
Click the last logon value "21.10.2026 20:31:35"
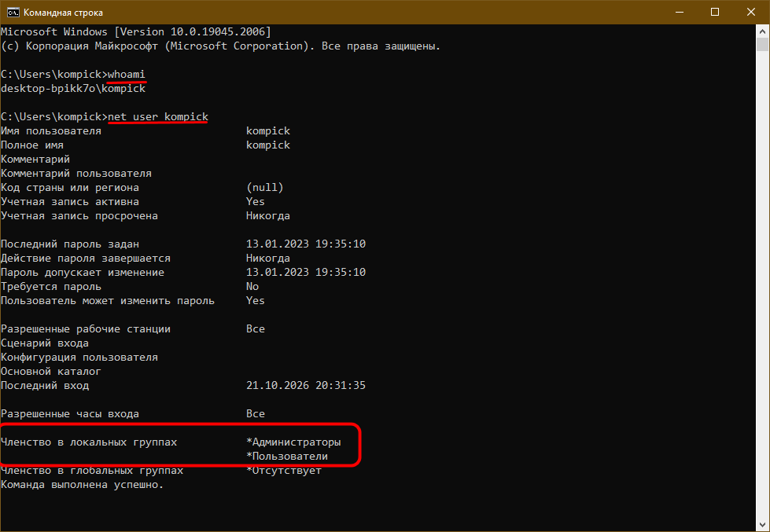[306, 386]
